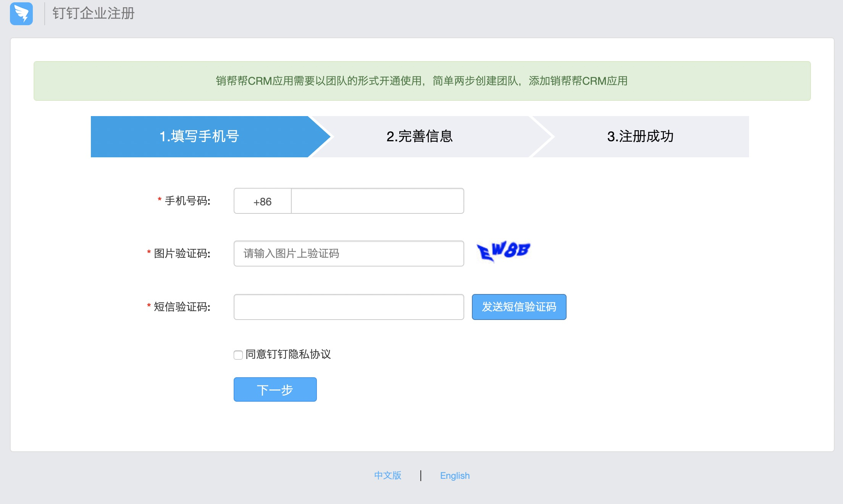The image size is (843, 504).
Task: Check the 同意钉钉隐私协议 checkbox
Action: point(238,355)
